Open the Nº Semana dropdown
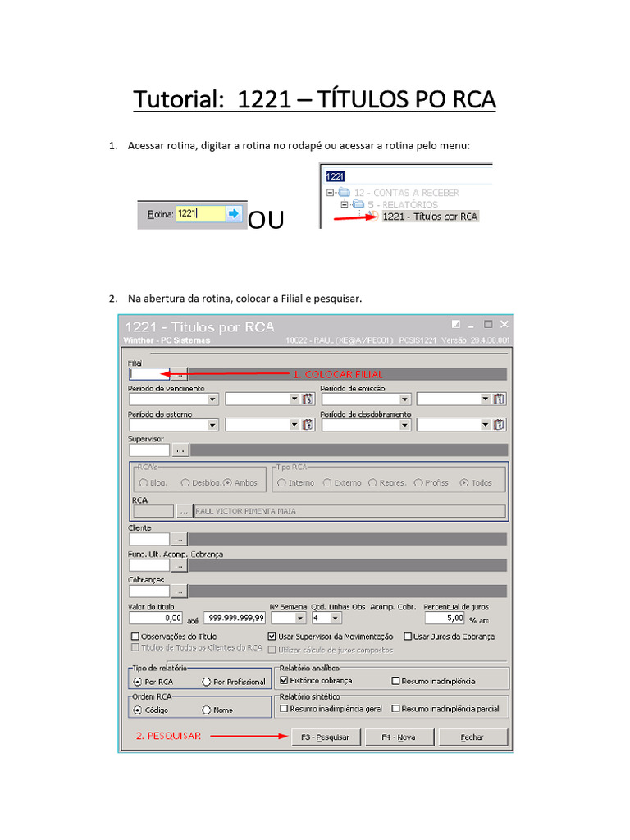 pyautogui.click(x=300, y=619)
